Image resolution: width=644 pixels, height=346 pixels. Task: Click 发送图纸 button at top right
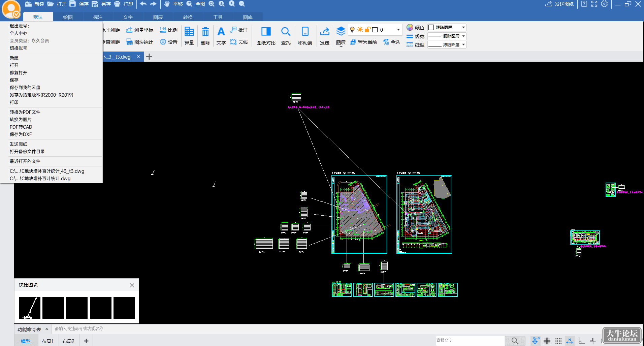click(560, 4)
